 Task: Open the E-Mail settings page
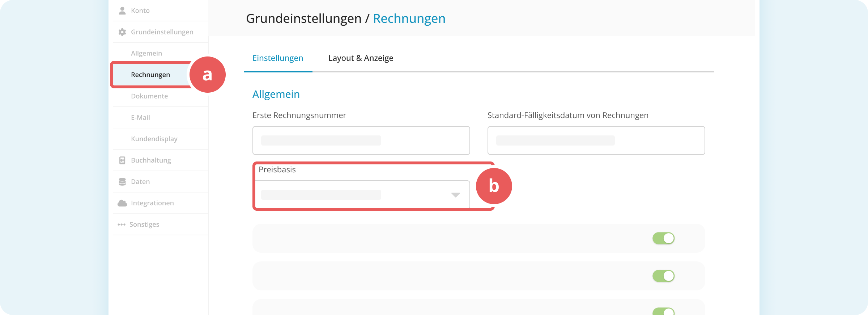click(x=141, y=117)
